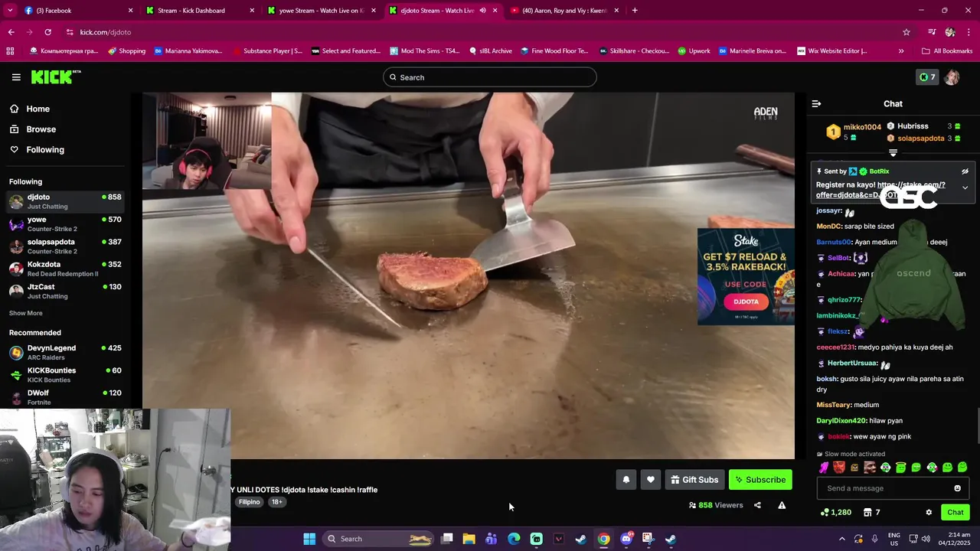Open File Explorer from the taskbar
The width and height of the screenshot is (980, 551).
tap(469, 539)
